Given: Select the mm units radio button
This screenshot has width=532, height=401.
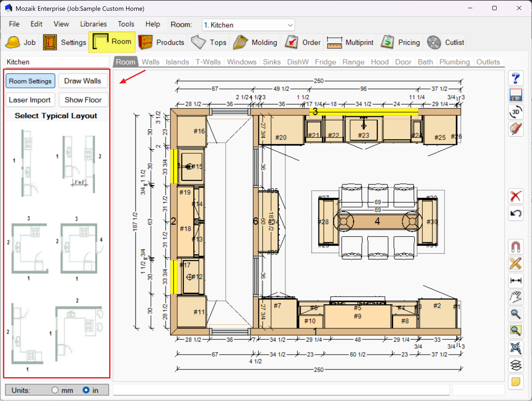Looking at the screenshot, I should pyautogui.click(x=55, y=390).
